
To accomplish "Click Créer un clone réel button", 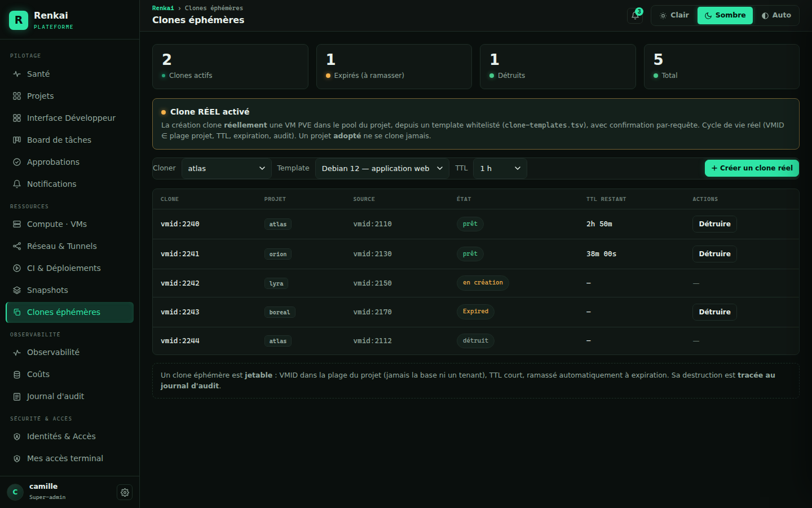I will [752, 168].
